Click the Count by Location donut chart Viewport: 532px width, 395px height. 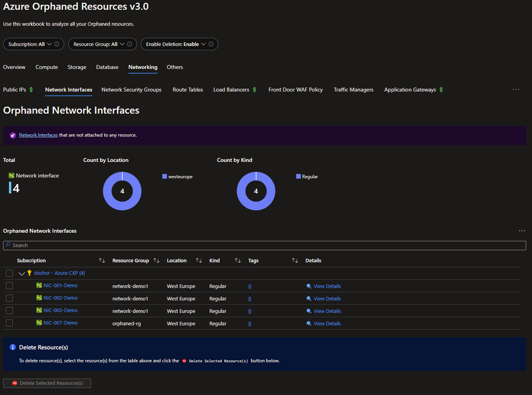pos(122,191)
